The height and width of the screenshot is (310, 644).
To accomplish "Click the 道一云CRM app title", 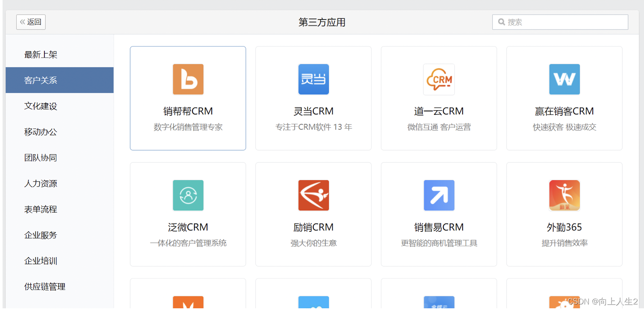I will [x=439, y=111].
